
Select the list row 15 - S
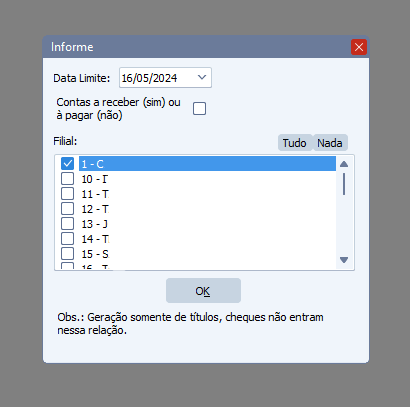pyautogui.click(x=207, y=254)
